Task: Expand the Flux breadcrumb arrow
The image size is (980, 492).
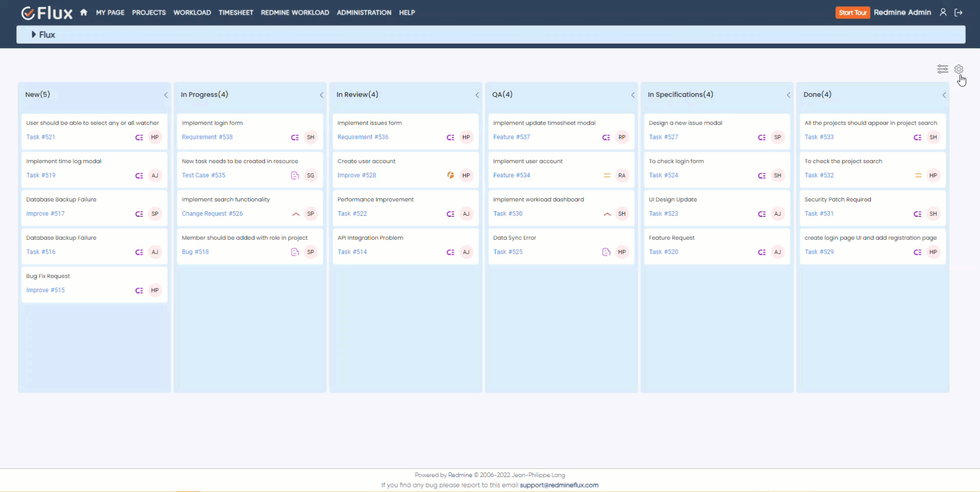Action: pos(34,34)
